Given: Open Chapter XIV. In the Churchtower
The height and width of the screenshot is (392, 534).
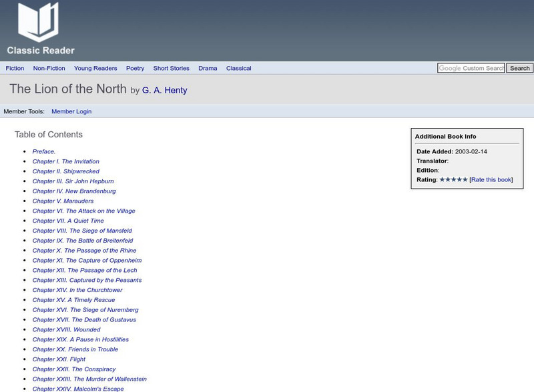Looking at the screenshot, I should point(77,290).
